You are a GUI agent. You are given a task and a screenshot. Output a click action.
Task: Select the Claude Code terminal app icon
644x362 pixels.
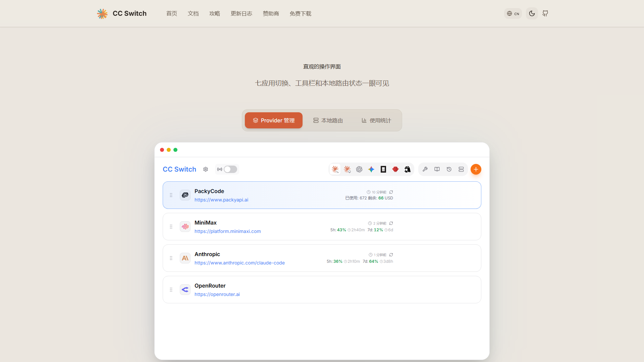pyautogui.click(x=335, y=169)
